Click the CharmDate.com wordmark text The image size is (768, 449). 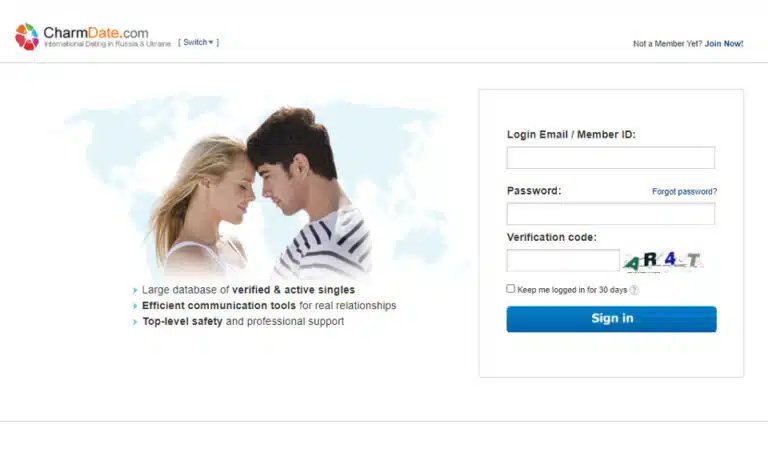[x=96, y=33]
